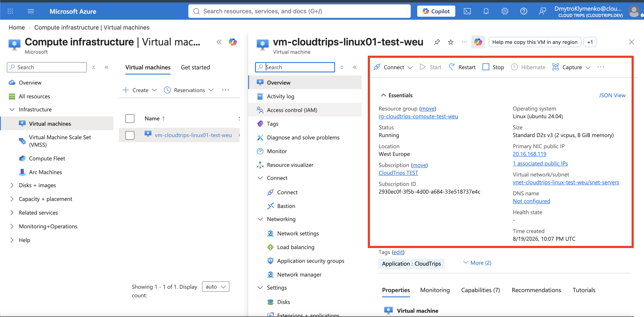Open more options ellipsis next to Reservations
644x317 pixels.
[x=225, y=90]
